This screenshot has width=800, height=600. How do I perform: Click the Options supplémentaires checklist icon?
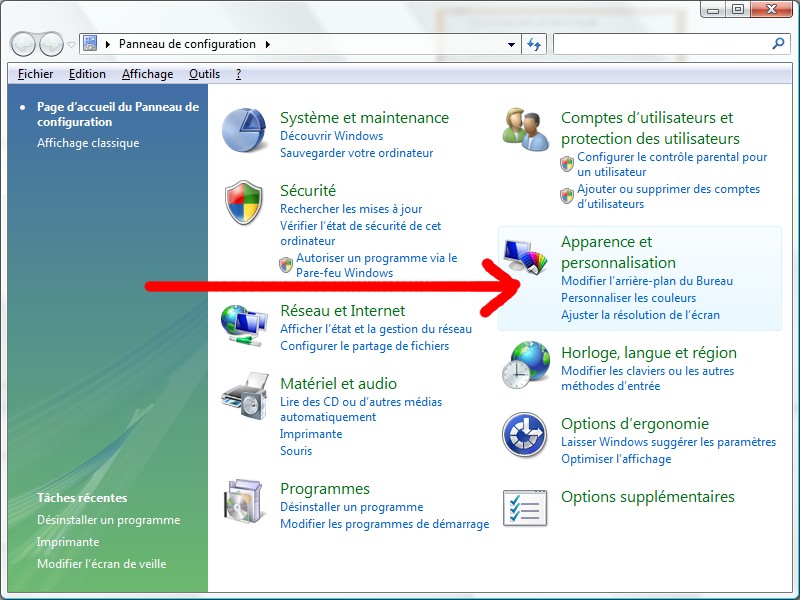(525, 508)
